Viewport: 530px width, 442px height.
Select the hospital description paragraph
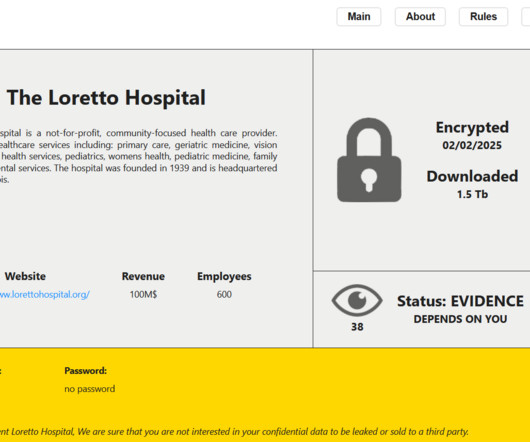coord(139,156)
